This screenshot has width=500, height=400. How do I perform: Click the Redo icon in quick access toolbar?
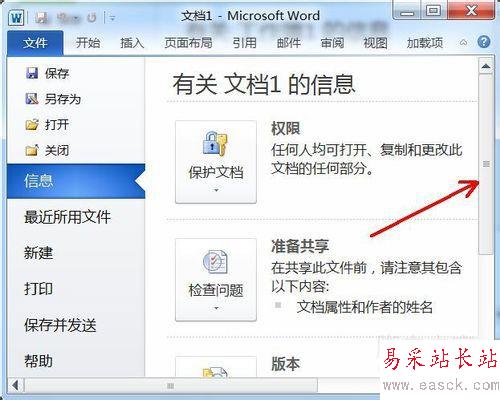click(x=91, y=18)
